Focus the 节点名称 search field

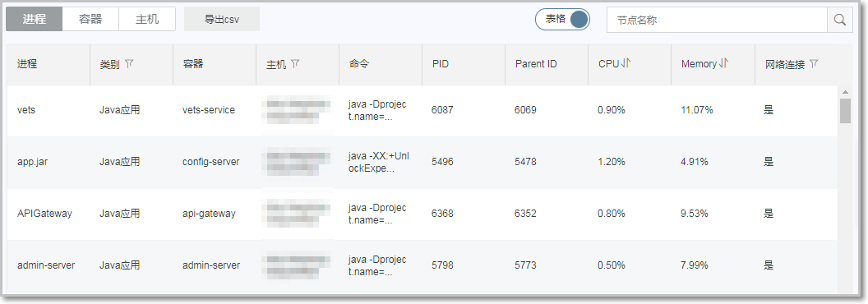coord(717,20)
